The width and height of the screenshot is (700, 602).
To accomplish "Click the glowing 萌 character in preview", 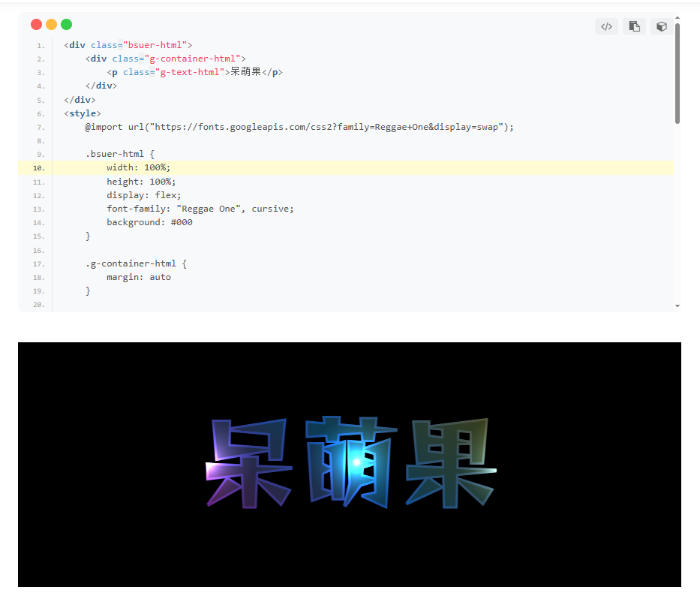I will (x=351, y=462).
